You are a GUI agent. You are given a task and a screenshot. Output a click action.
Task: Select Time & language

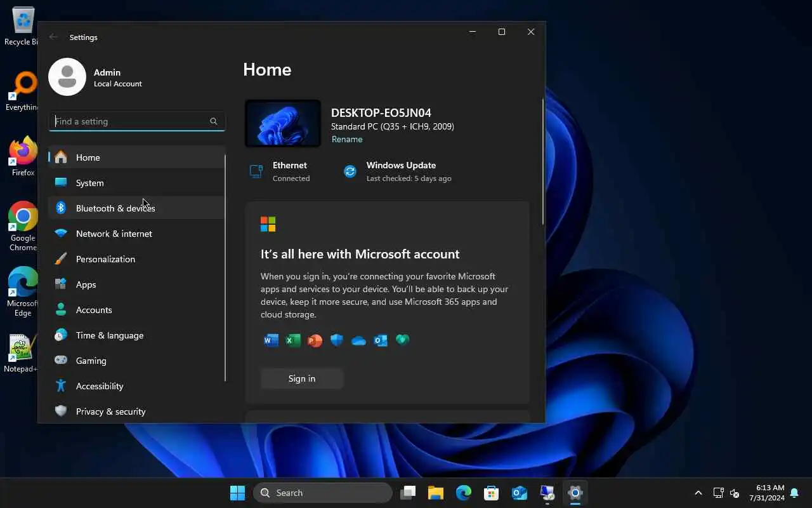click(x=137, y=335)
